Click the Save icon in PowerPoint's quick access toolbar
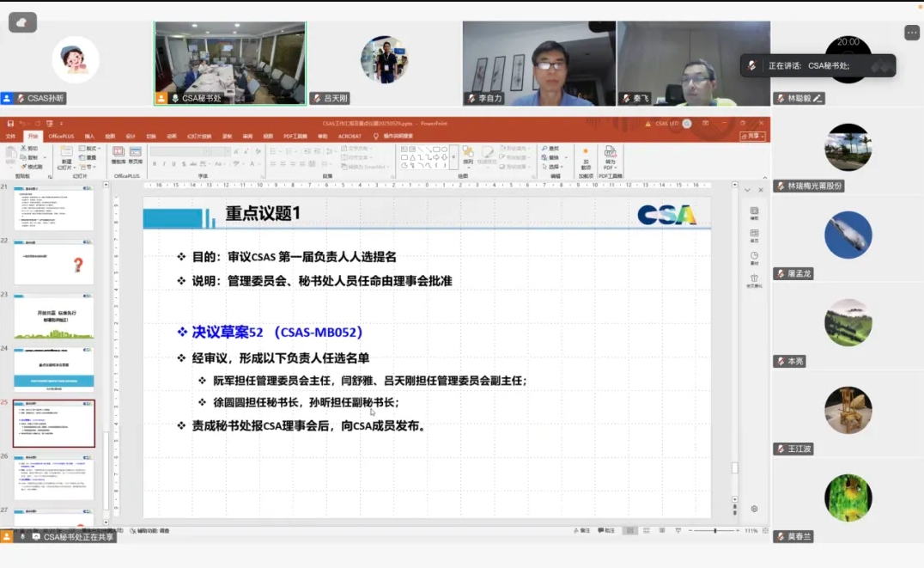Screen dimensions: 924x568 click(x=10, y=123)
